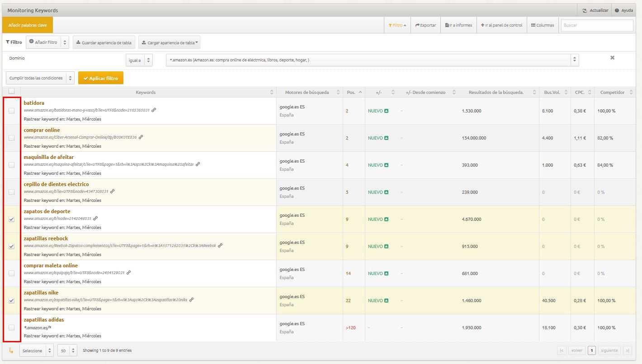Open link icon for maquinilla de afeitar URL
This screenshot has height=364, width=642.
(x=198, y=164)
